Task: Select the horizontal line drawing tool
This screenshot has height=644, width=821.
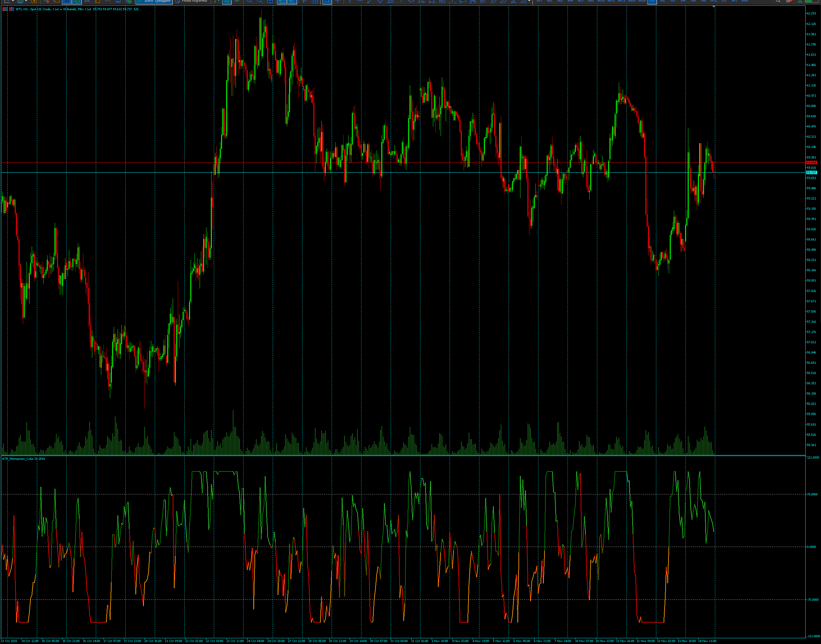Action: tap(360, 2)
